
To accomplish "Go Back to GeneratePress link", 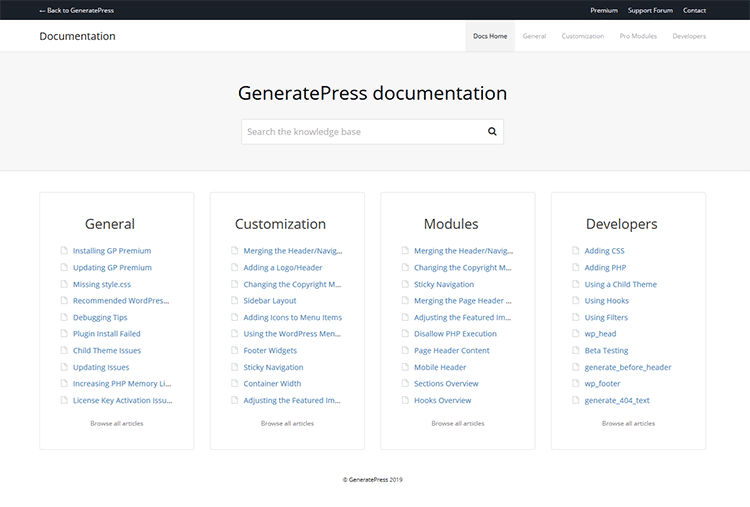I will click(77, 11).
